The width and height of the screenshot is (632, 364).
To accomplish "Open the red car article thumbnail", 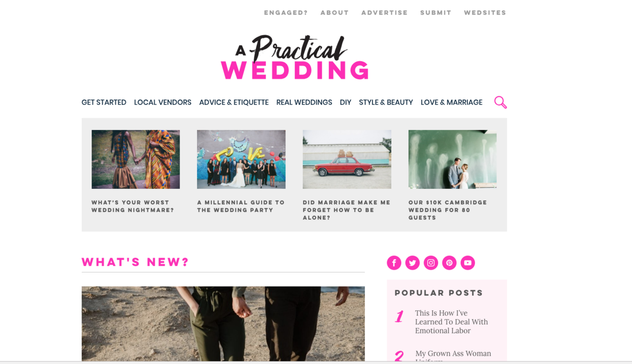I will [x=347, y=159].
